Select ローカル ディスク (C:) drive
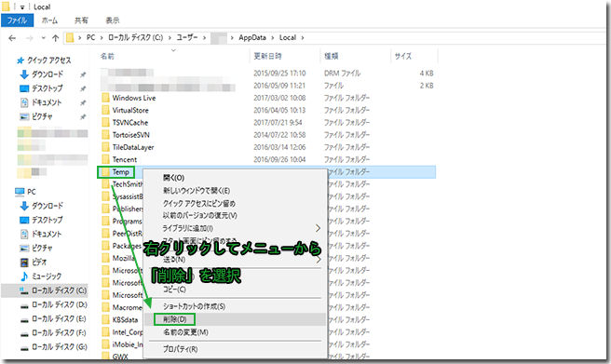 click(53, 290)
